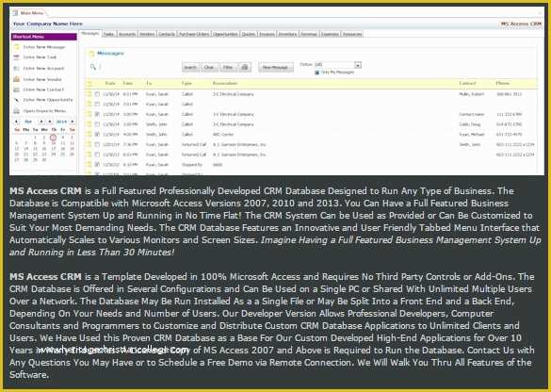551x392 pixels.
Task: Open the Vendors tab
Action: 147,34
